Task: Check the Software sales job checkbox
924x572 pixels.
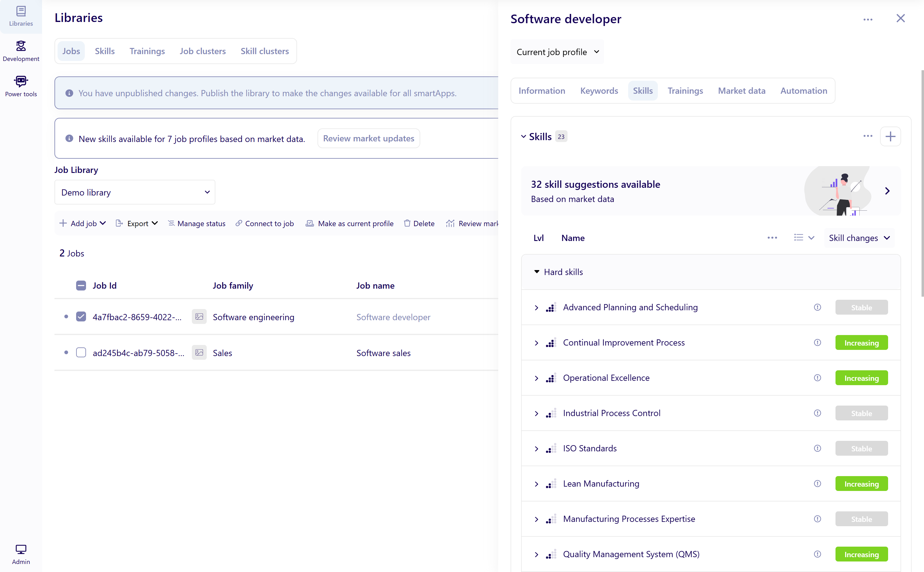Action: [x=81, y=353]
